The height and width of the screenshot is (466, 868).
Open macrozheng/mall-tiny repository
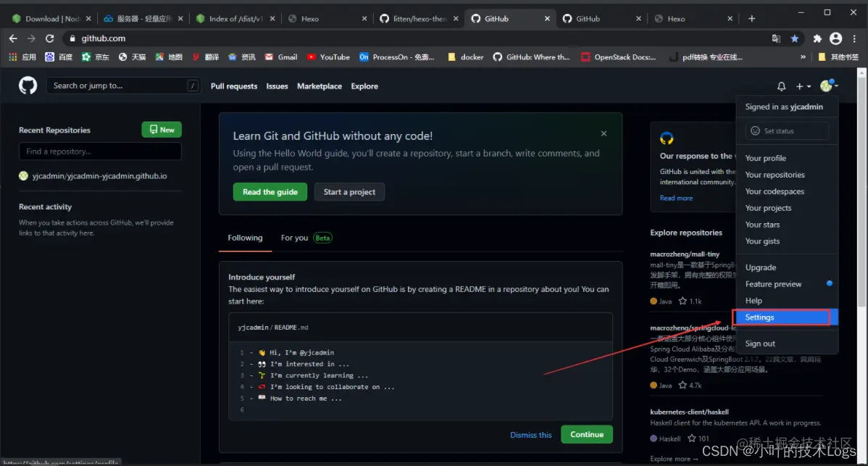[685, 254]
